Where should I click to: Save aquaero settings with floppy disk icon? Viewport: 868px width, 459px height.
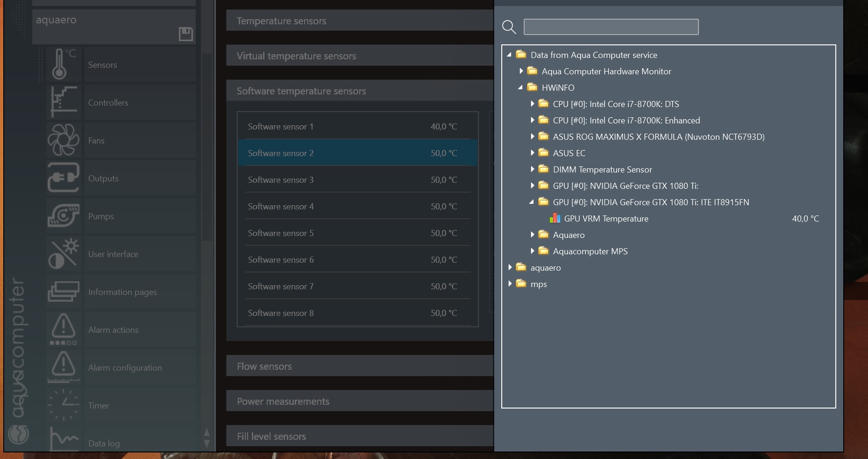pyautogui.click(x=185, y=34)
